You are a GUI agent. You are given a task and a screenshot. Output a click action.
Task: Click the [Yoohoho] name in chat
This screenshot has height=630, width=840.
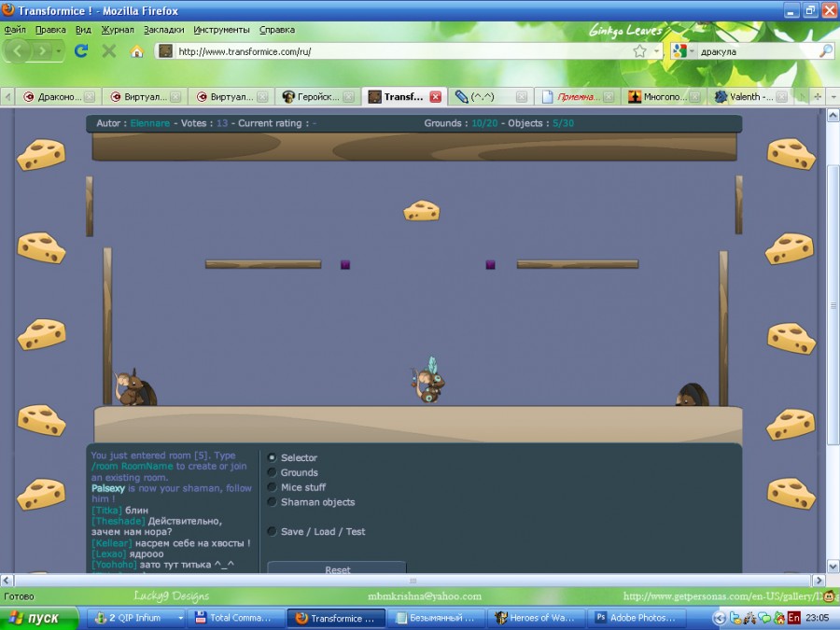tap(114, 565)
